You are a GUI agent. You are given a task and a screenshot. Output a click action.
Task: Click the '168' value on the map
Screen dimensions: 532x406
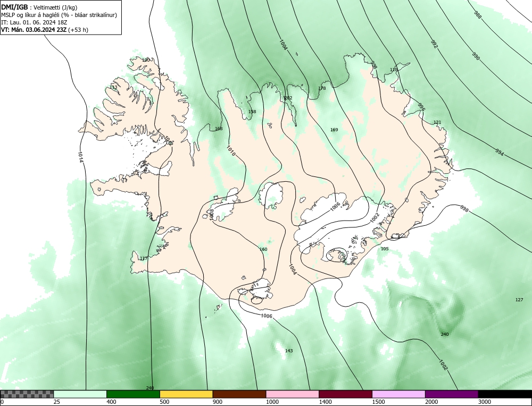click(219, 129)
